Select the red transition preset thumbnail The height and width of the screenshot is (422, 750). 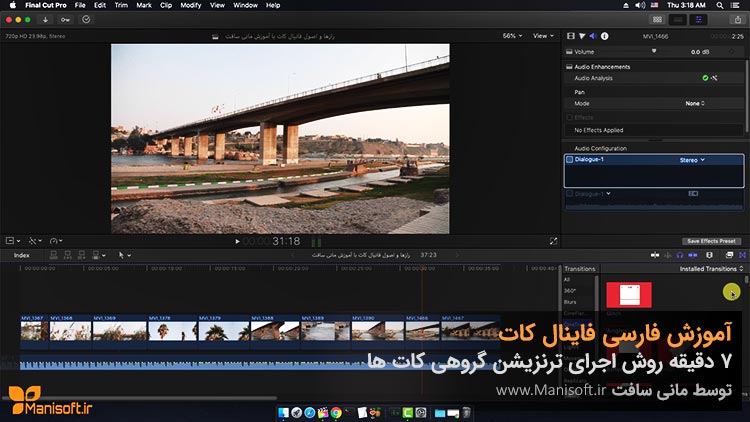[x=629, y=295]
